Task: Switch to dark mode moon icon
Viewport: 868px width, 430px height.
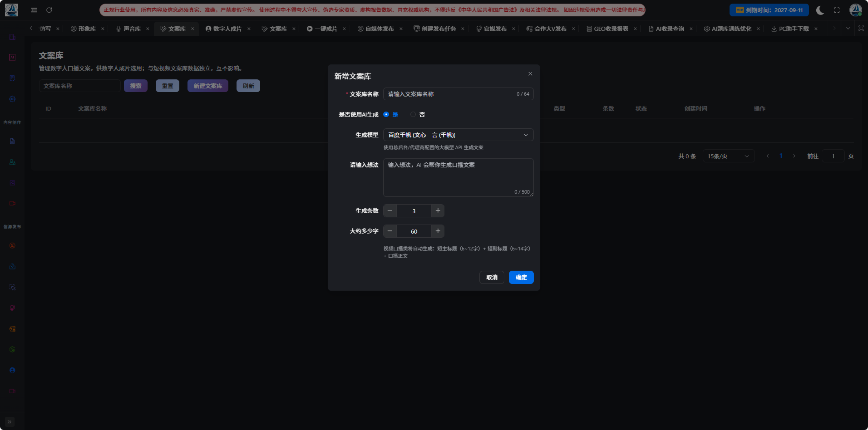Action: click(x=820, y=10)
